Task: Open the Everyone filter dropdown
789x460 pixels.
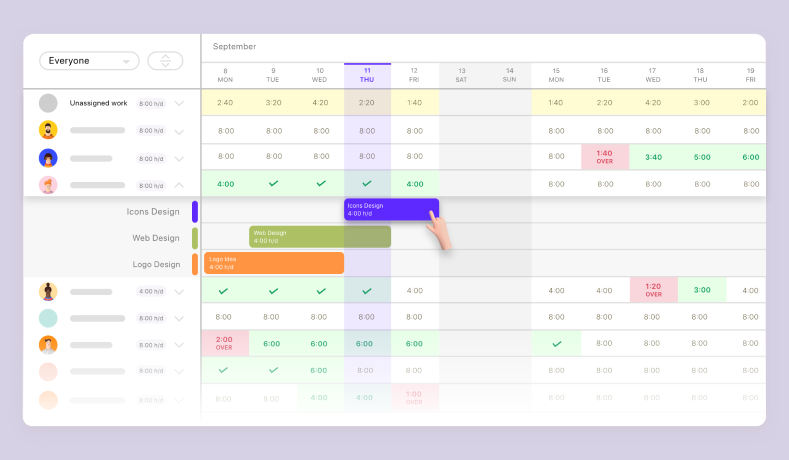Action: point(88,61)
